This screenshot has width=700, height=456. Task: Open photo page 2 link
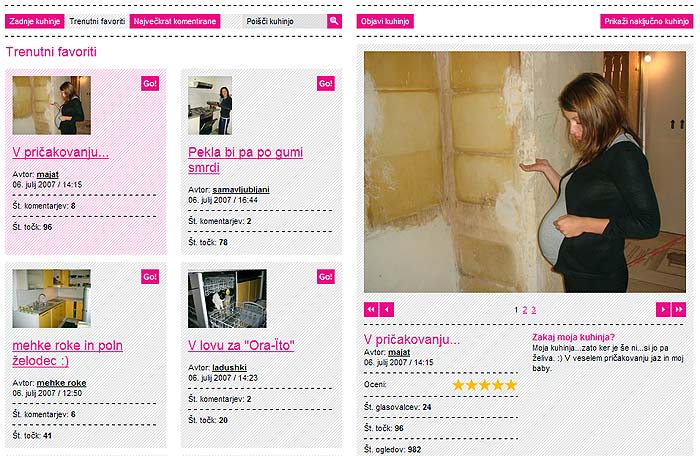coord(525,310)
